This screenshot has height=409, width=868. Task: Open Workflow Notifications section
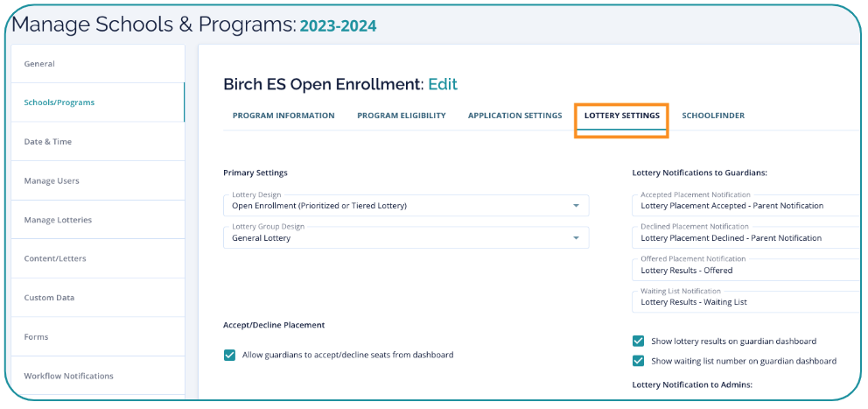coord(69,377)
